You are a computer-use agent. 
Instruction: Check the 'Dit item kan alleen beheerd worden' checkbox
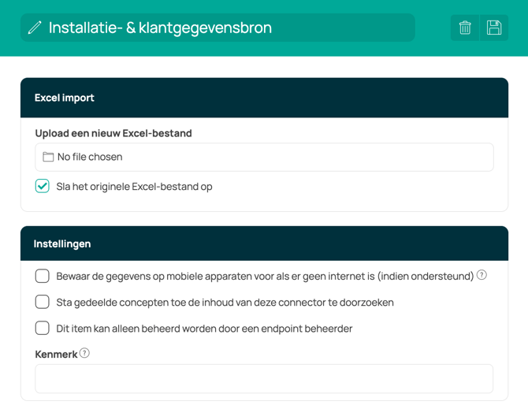(43, 328)
